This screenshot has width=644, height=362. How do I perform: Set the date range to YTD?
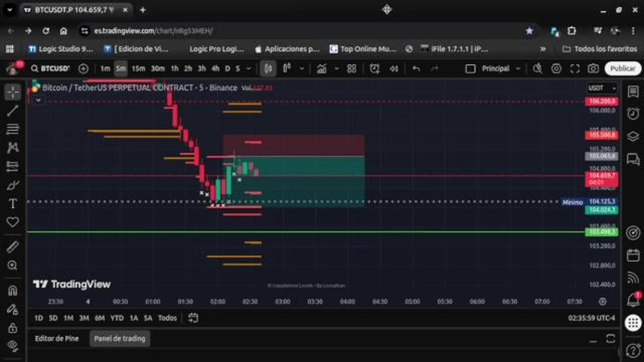pyautogui.click(x=117, y=318)
